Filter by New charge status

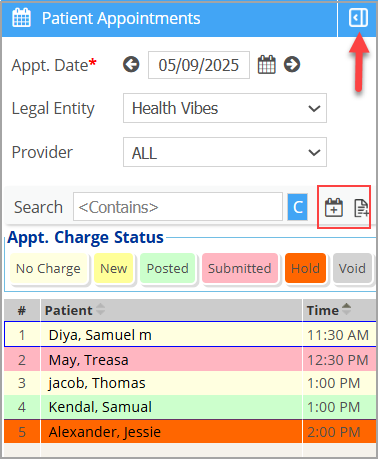pyautogui.click(x=114, y=268)
